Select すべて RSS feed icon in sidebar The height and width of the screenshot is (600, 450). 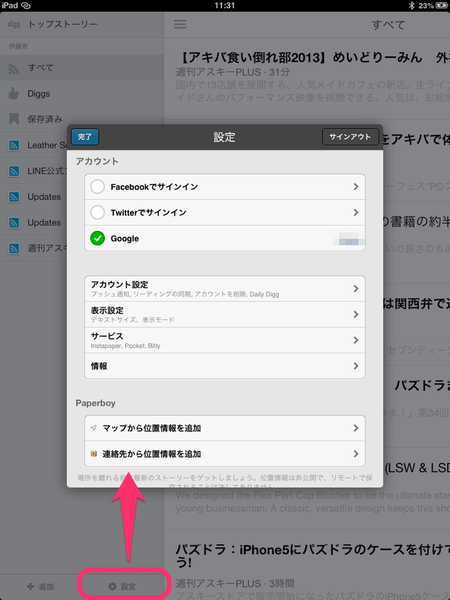(14, 68)
